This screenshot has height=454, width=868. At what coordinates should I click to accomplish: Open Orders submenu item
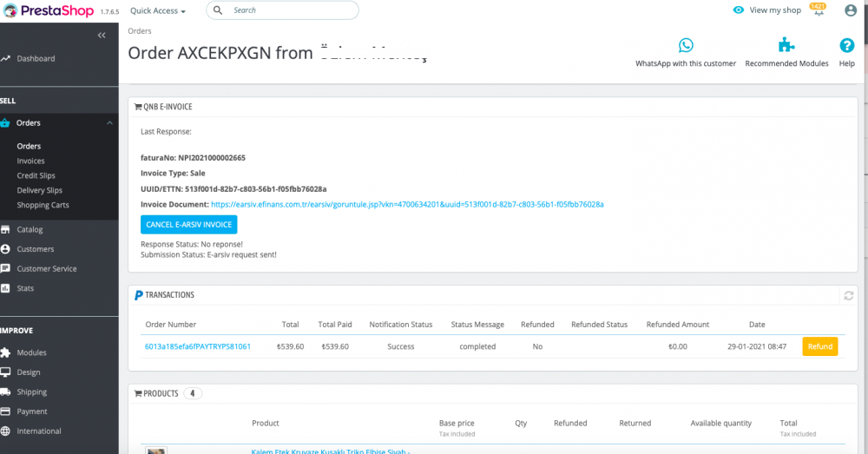point(29,146)
